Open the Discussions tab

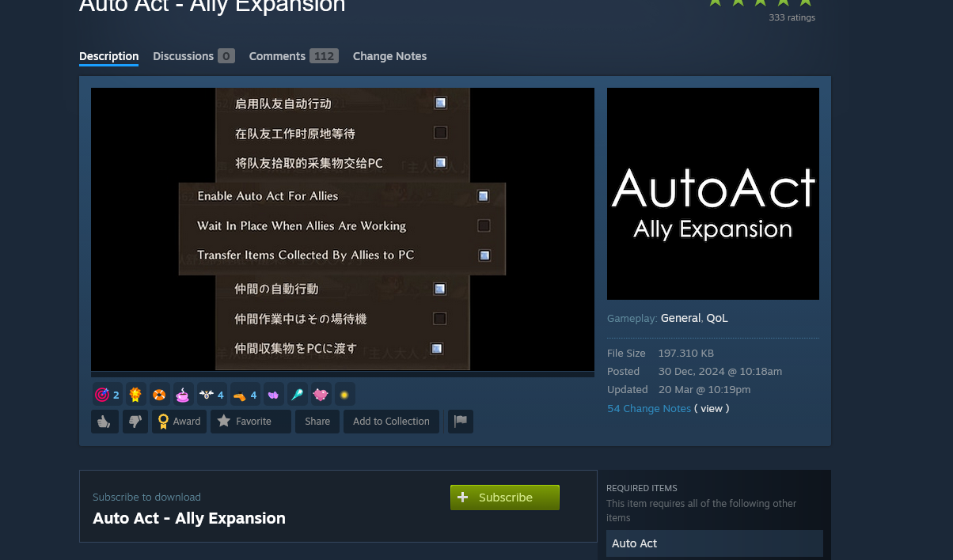click(x=194, y=56)
